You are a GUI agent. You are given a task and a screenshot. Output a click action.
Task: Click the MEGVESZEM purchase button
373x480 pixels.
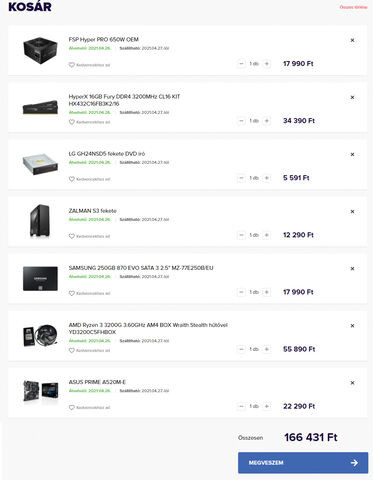(x=303, y=463)
